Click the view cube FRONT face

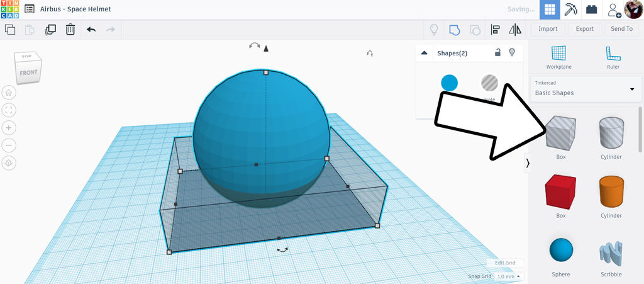click(x=29, y=73)
